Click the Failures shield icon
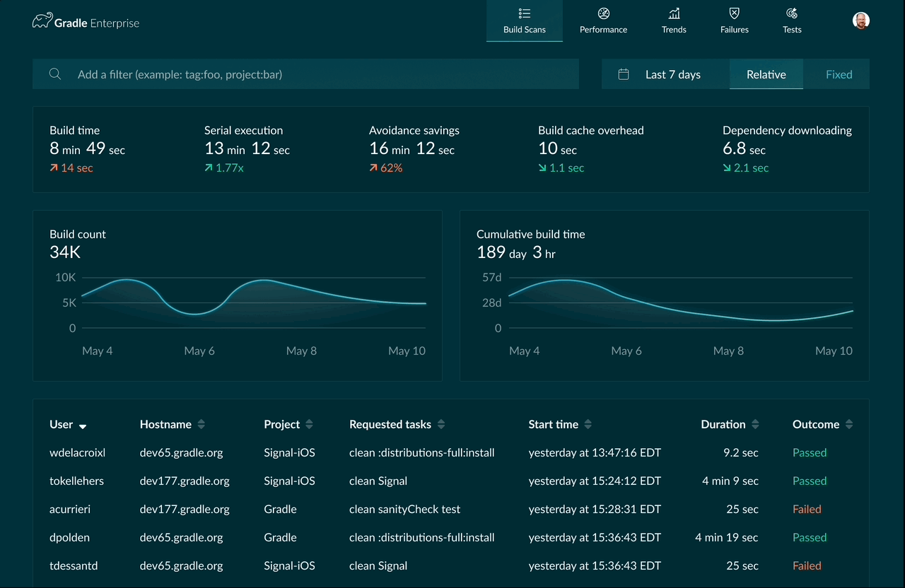905x588 pixels. tap(734, 13)
